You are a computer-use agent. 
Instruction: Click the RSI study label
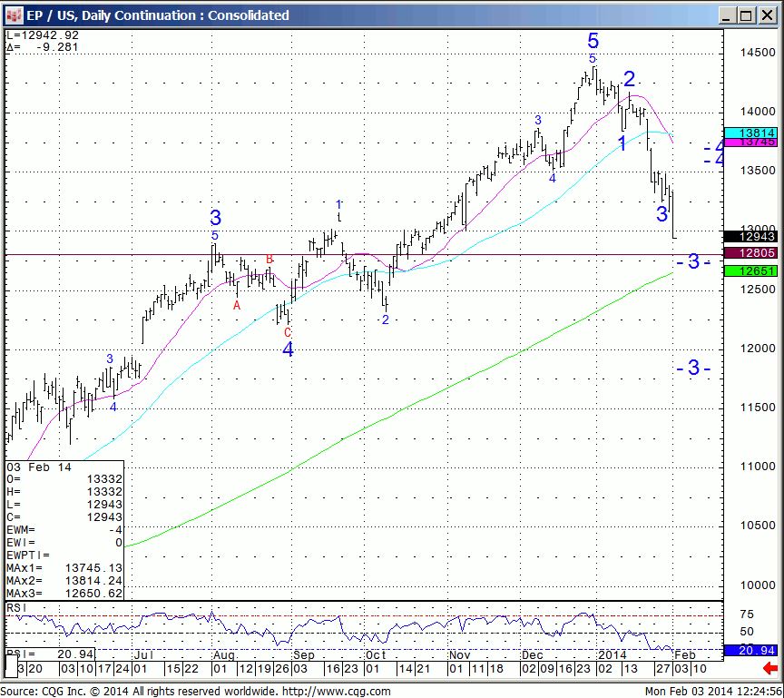[x=15, y=606]
